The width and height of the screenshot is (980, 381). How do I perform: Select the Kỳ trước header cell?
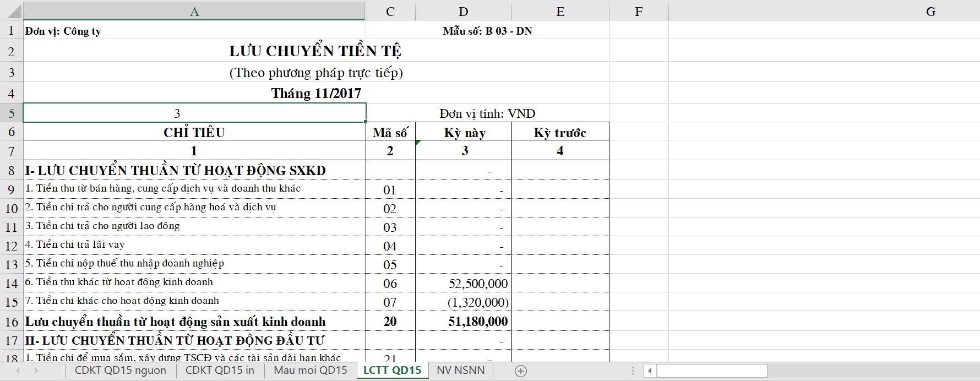click(560, 133)
